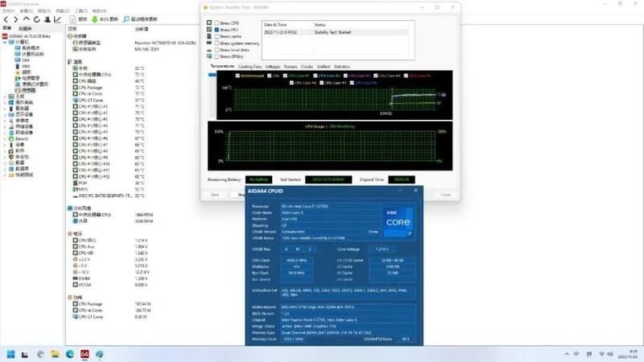Show hidden tray icons chevron
Image resolution: width=644 pixels, height=362 pixels.
tap(567, 354)
